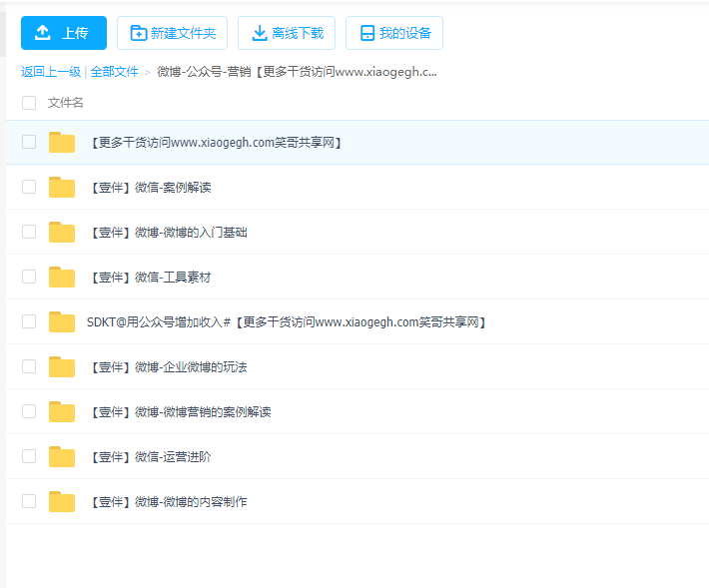Open folder name SDKT@用公众号增加收入#

click(x=288, y=322)
